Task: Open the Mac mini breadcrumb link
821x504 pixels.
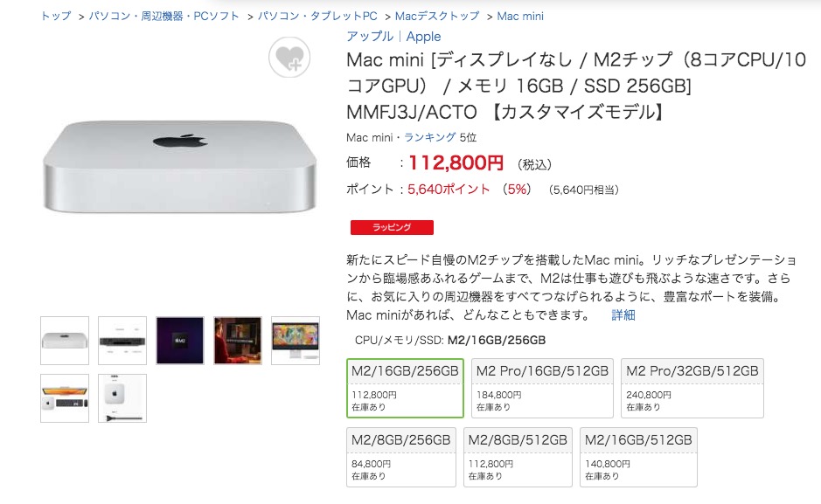Action: click(520, 17)
